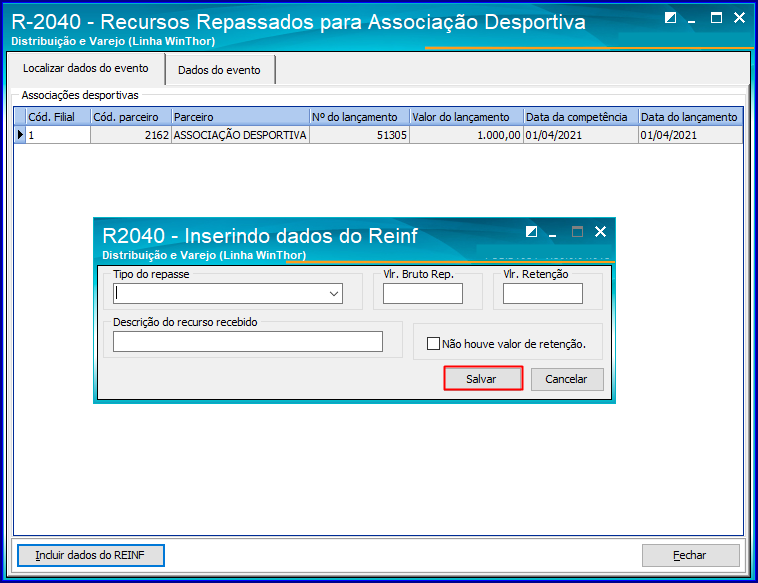Click the Fechar button
The image size is (758, 583).
click(x=690, y=555)
